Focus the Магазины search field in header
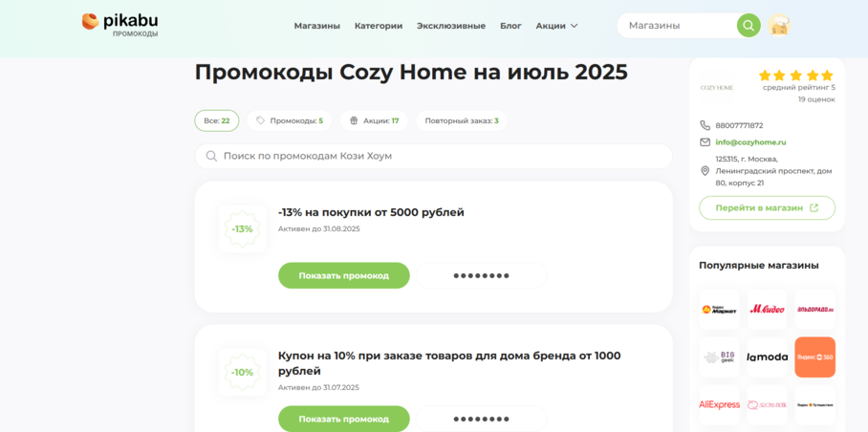The height and width of the screenshot is (432, 868). click(679, 26)
